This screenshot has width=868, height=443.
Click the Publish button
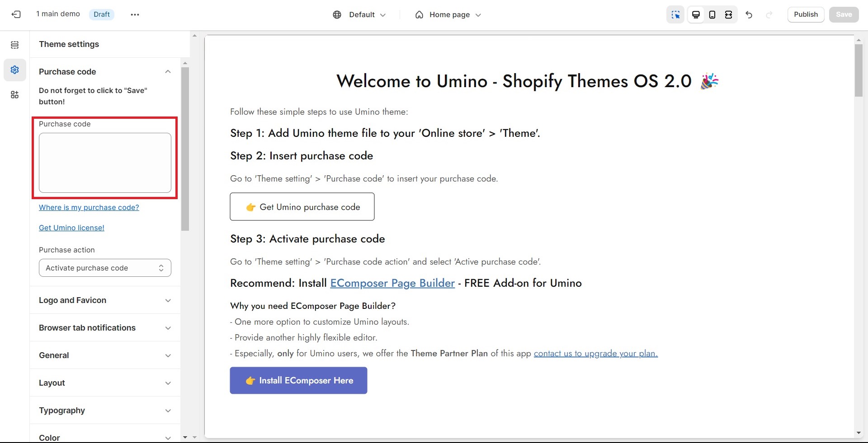point(806,14)
